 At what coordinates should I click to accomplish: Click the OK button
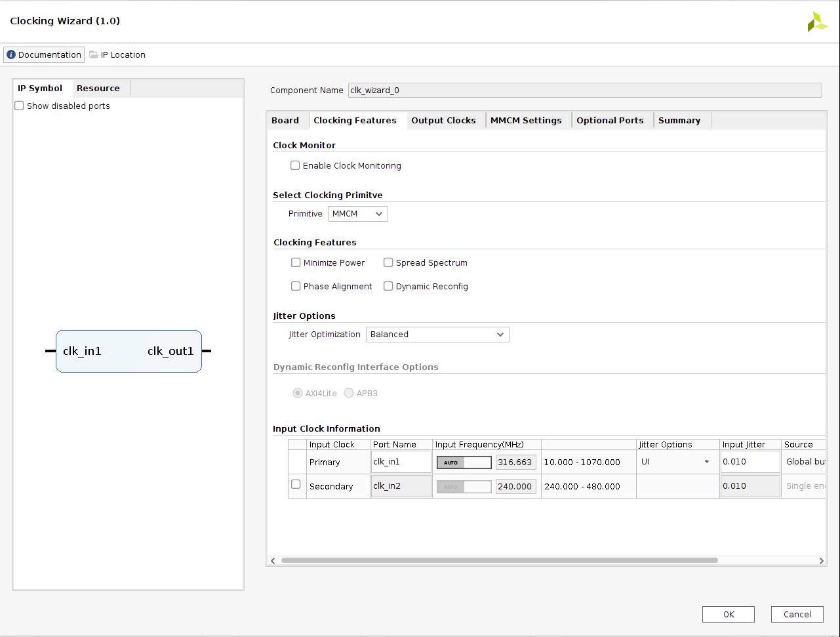point(728,615)
